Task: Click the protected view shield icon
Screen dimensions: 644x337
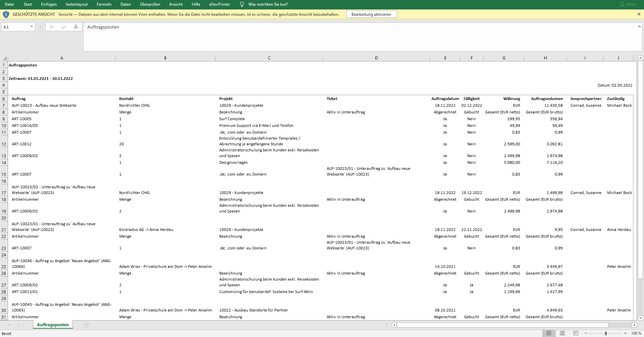Action: (6, 14)
